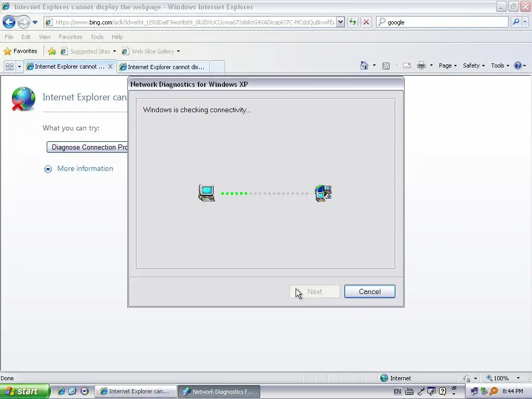Close the first browser tab
Viewport: 532px width, 399px height.
point(110,66)
